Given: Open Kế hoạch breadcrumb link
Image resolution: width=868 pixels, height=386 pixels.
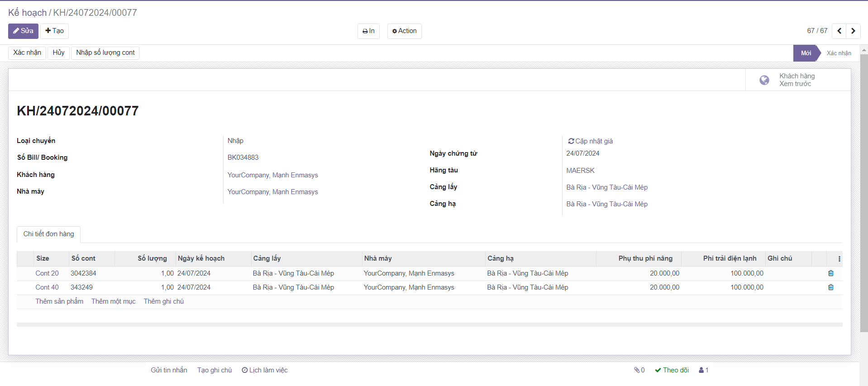Looking at the screenshot, I should 27,13.
